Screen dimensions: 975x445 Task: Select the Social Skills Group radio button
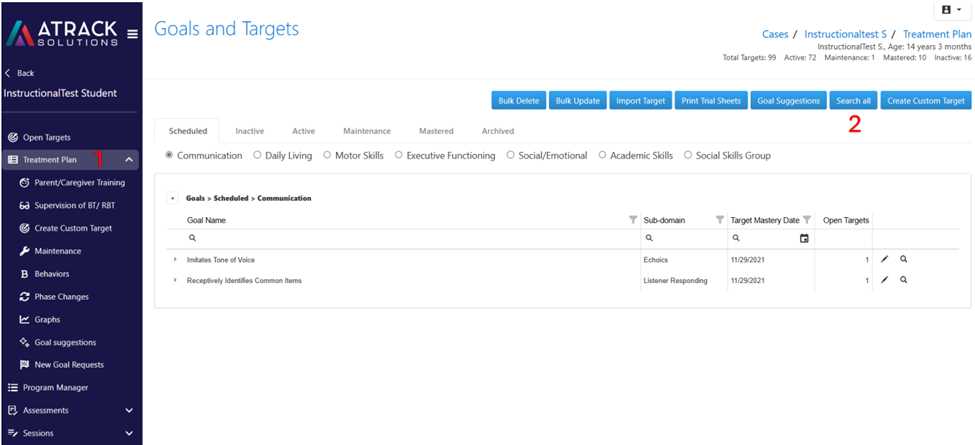point(688,155)
